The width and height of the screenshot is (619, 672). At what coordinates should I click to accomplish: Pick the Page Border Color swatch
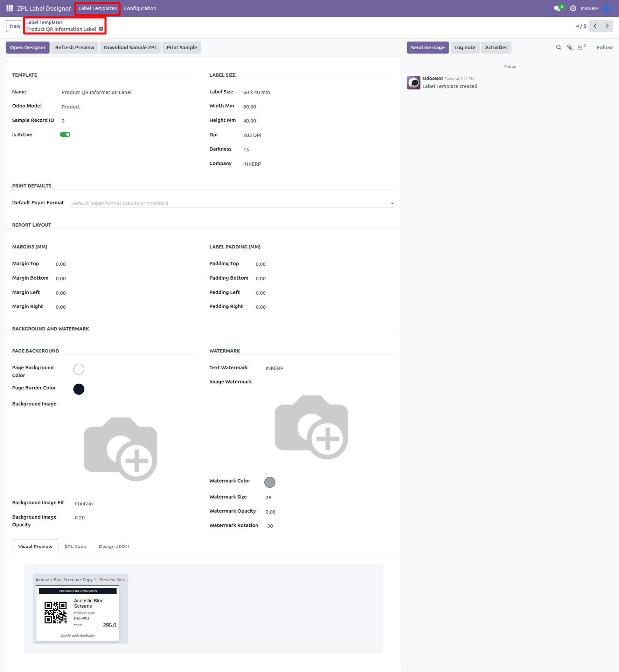click(x=79, y=389)
